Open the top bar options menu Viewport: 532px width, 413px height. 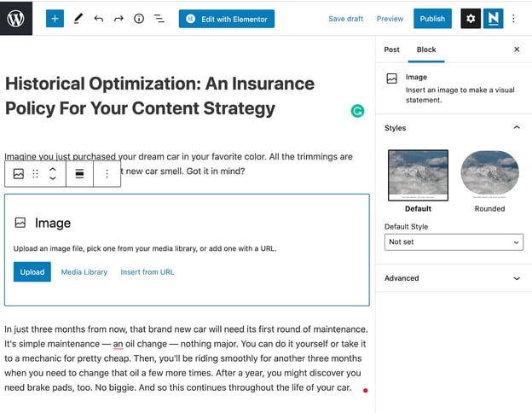[514, 18]
